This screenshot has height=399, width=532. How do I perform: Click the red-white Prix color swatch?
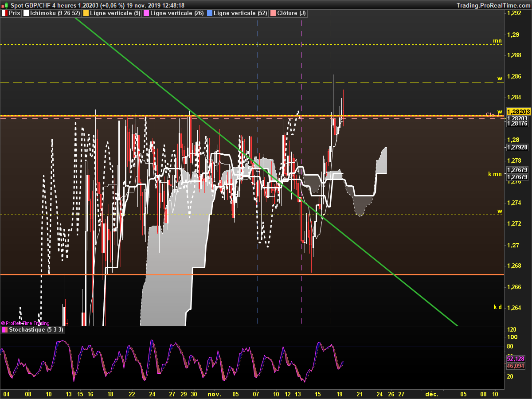point(4,13)
